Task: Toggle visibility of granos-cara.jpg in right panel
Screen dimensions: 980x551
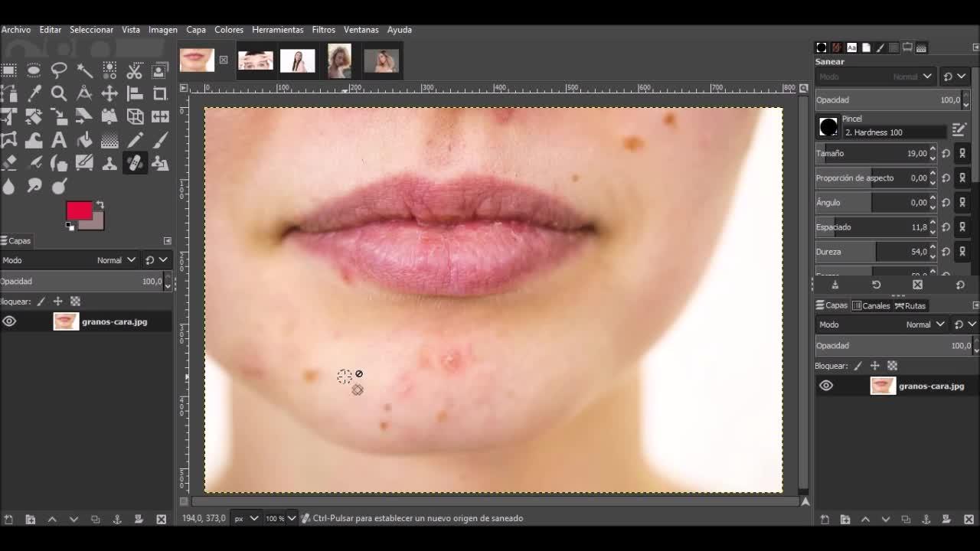Action: pos(826,386)
